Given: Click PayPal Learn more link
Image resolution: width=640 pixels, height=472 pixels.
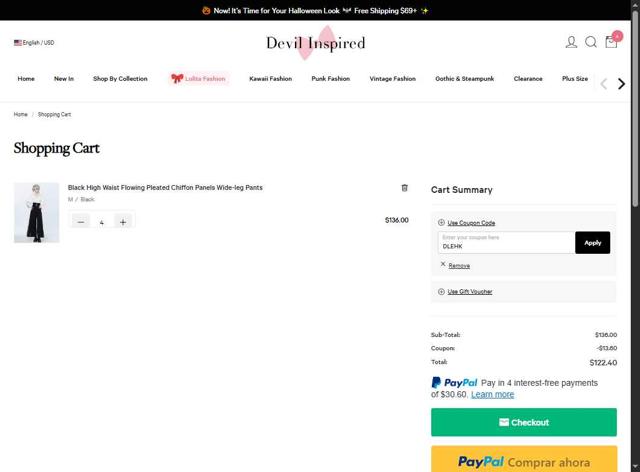Looking at the screenshot, I should click(492, 394).
